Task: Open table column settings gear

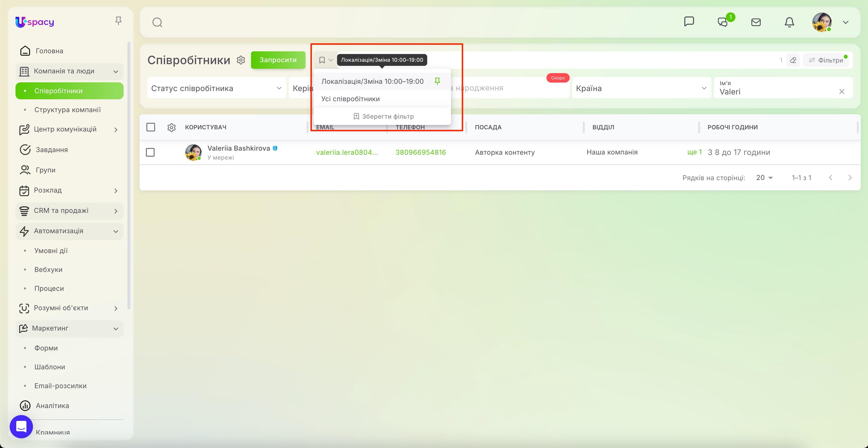Action: (172, 127)
